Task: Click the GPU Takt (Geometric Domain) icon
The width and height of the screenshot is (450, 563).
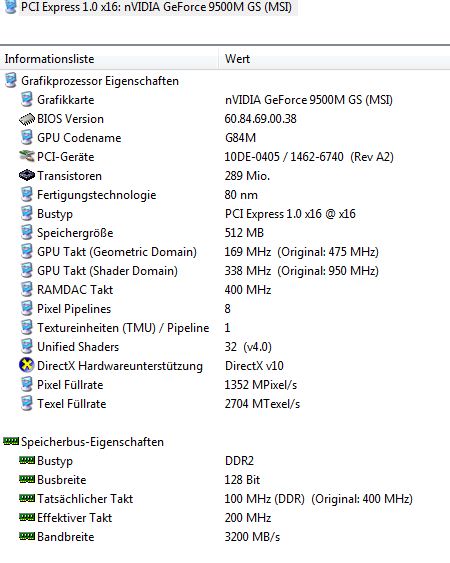Action: tap(27, 252)
